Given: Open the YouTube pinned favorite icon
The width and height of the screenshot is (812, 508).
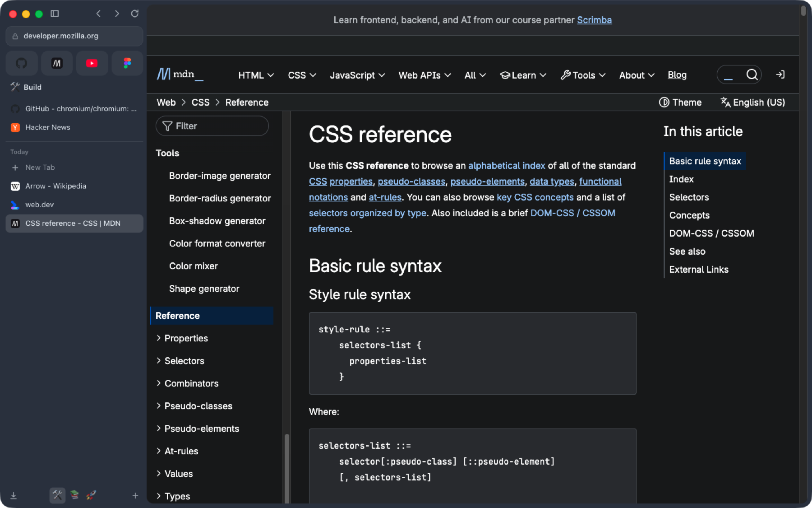Looking at the screenshot, I should coord(92,63).
